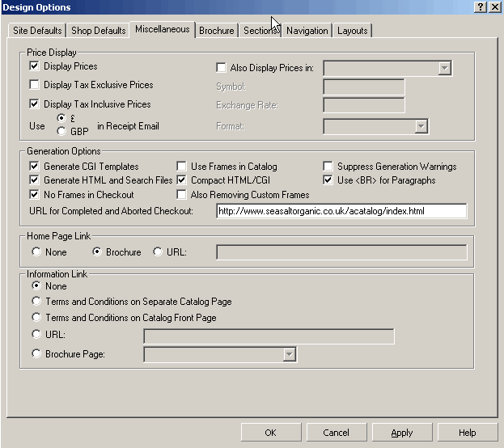
Task: Enable Use Frames in Catalog
Action: pos(182,167)
